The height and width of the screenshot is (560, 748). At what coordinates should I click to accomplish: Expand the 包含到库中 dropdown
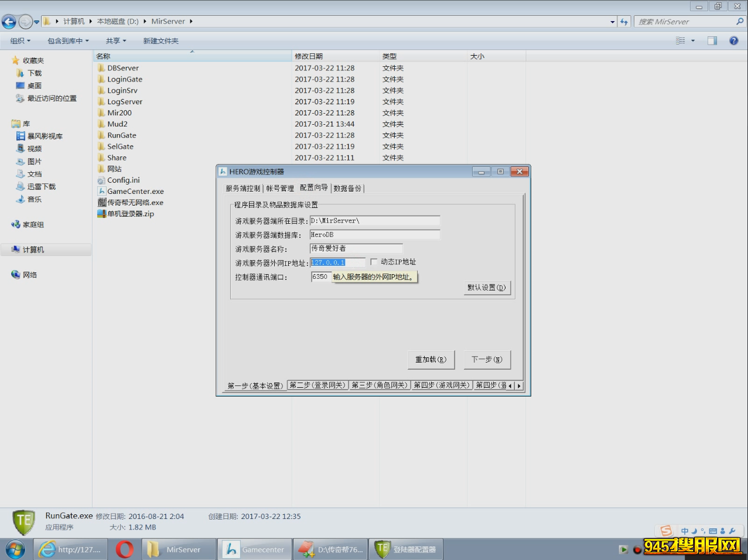68,41
